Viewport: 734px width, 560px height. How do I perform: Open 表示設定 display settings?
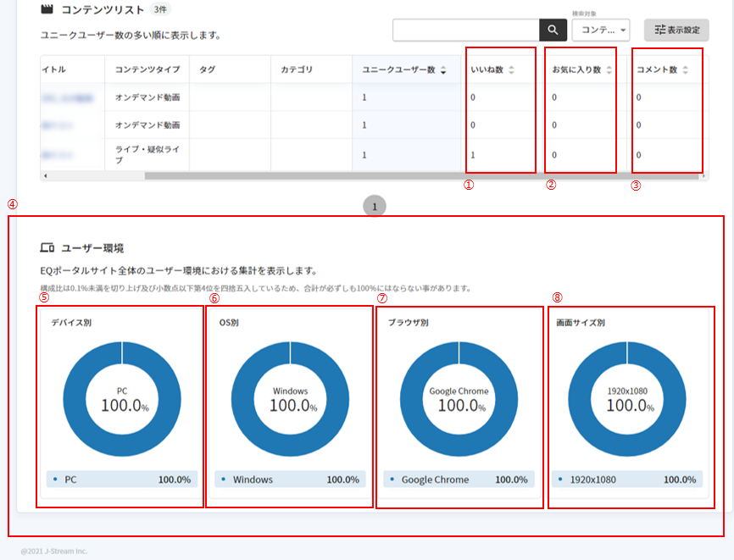pyautogui.click(x=676, y=30)
